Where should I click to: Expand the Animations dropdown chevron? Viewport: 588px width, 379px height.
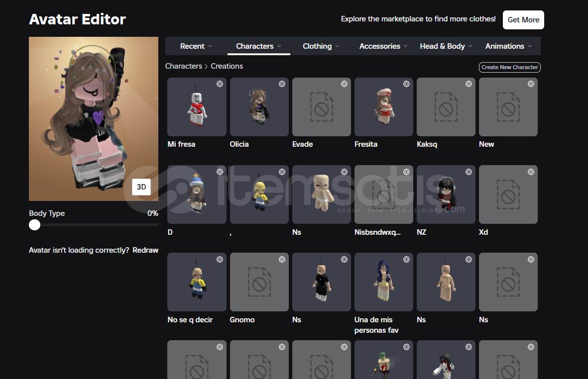click(x=530, y=46)
